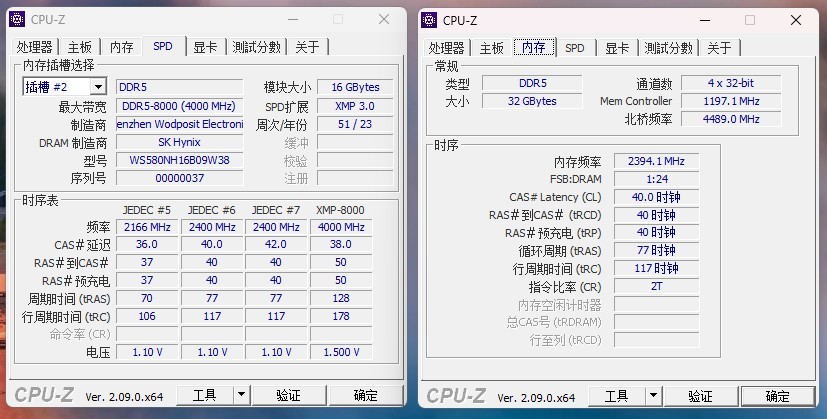827x419 pixels.
Task: Open the 关于 tab in right window
Action: [719, 48]
